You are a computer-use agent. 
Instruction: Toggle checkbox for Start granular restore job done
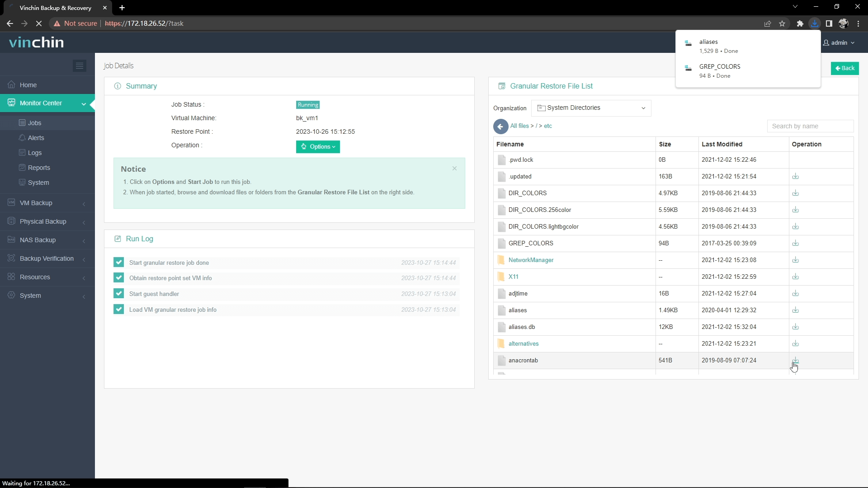119,263
